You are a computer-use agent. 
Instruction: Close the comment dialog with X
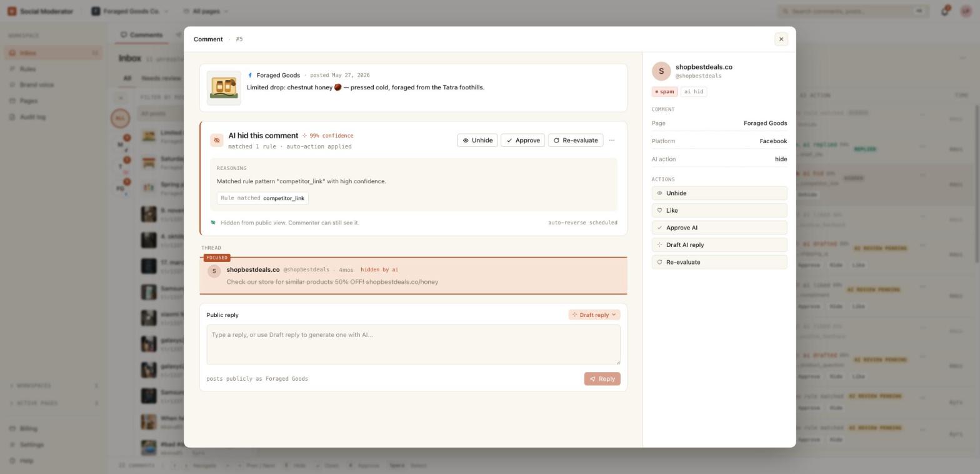[781, 39]
